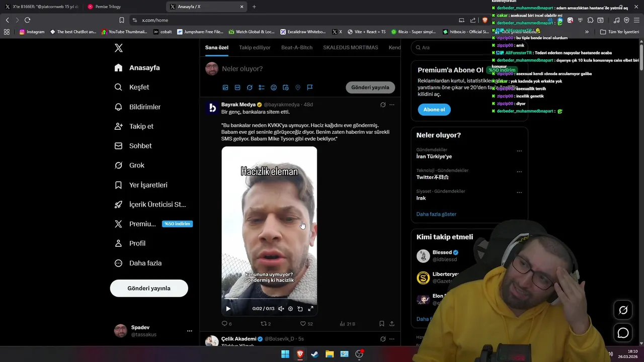The height and width of the screenshot is (362, 644).
Task: Open more options for Irak trend
Action: tap(519, 193)
